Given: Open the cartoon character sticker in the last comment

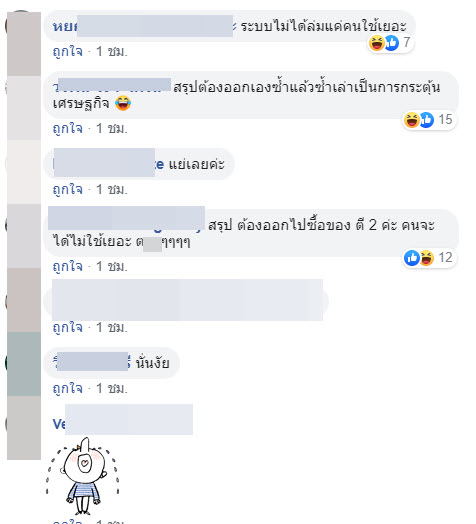Looking at the screenshot, I should click(x=82, y=477).
